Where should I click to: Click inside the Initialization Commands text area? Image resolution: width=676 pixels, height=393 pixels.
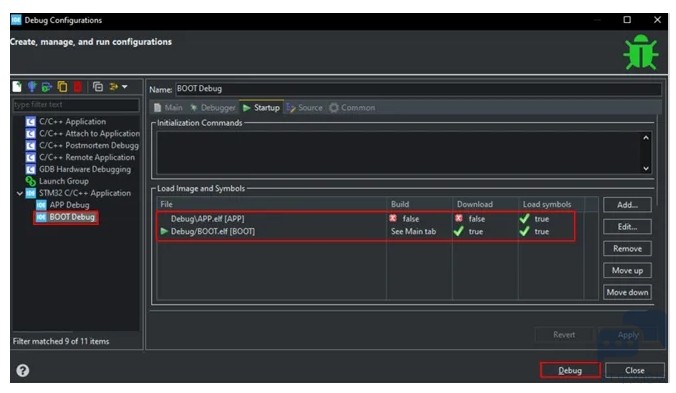point(399,153)
